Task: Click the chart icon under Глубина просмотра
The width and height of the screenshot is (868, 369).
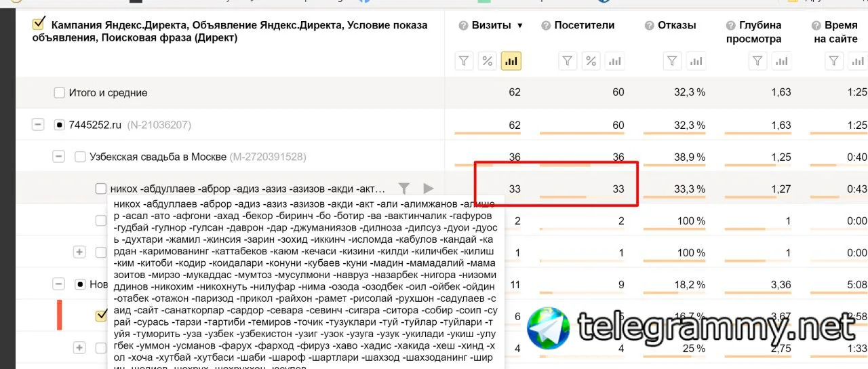Action: (781, 61)
